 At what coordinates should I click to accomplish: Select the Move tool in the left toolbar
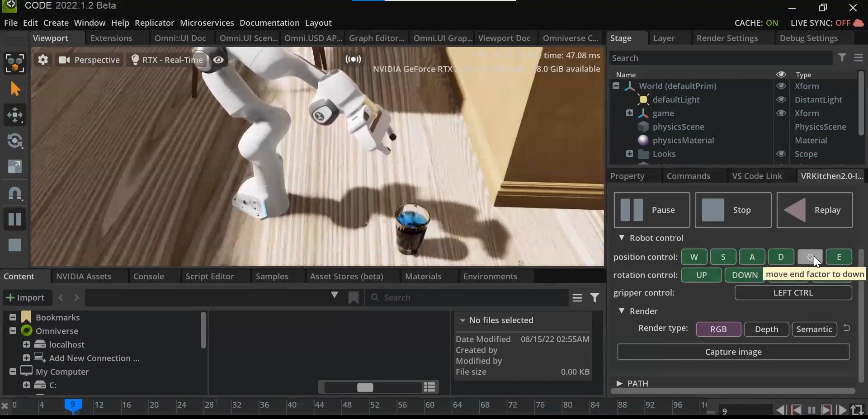(x=16, y=115)
